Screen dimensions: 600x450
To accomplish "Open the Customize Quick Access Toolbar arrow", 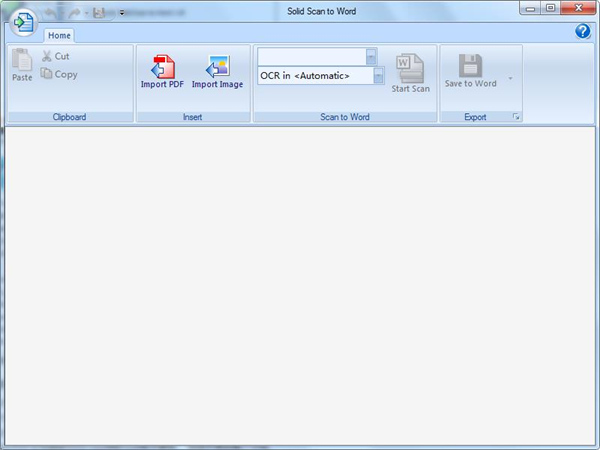I will pos(122,13).
